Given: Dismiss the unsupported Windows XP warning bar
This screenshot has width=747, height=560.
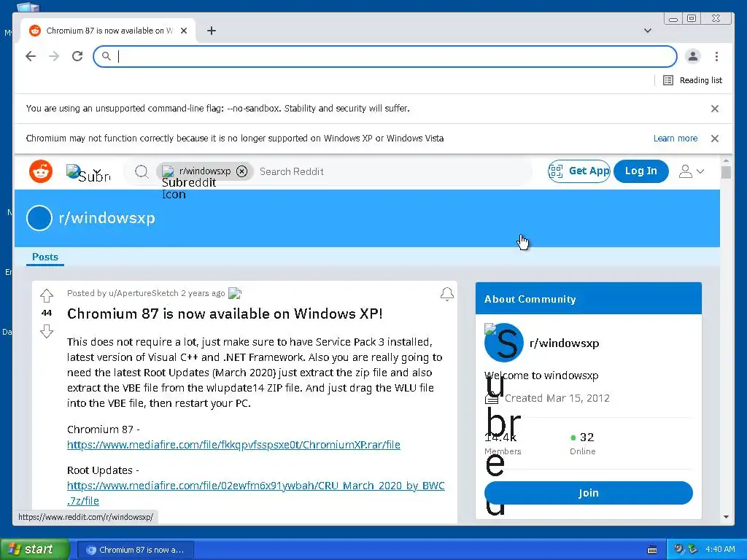Looking at the screenshot, I should point(715,139).
